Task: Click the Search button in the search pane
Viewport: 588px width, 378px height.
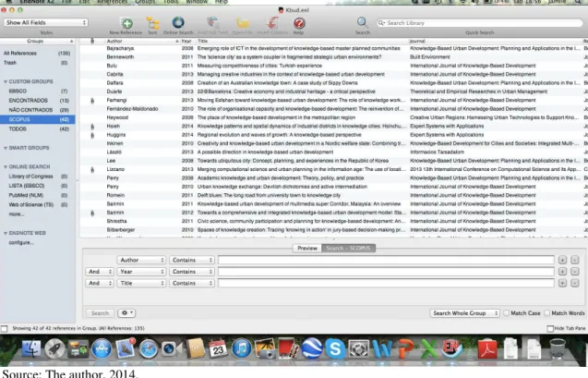Action: [100, 313]
